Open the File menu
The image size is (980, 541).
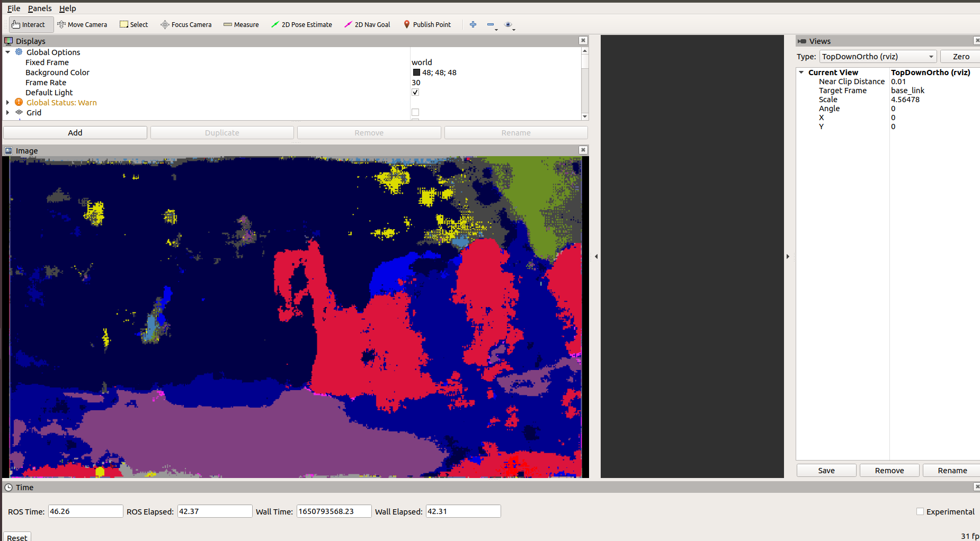coord(13,8)
